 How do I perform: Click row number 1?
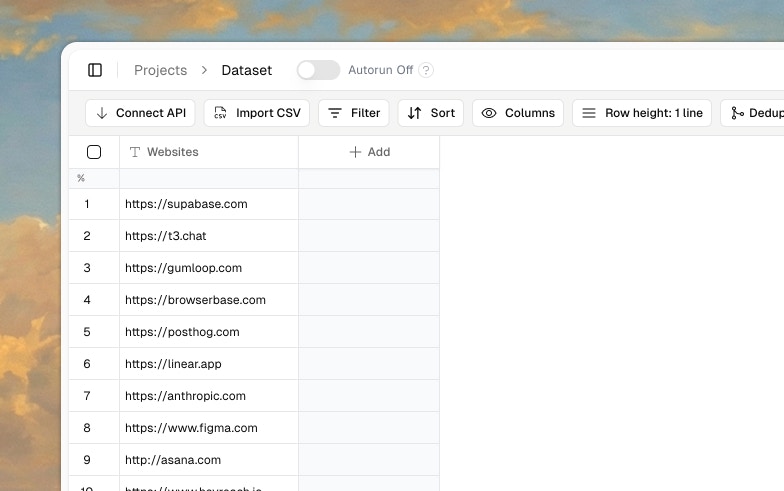[87, 204]
